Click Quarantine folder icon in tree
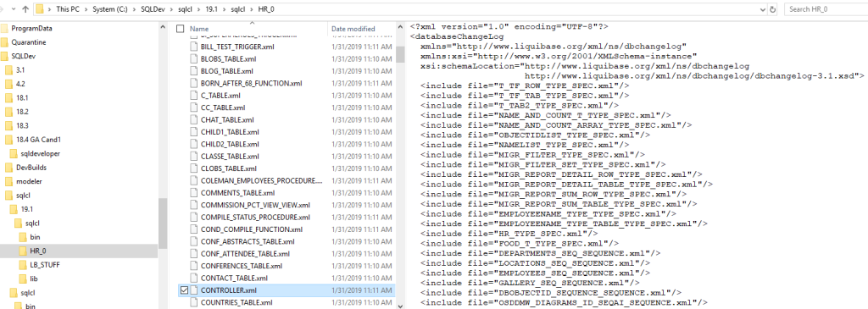This screenshot has width=868, height=309. point(4,42)
